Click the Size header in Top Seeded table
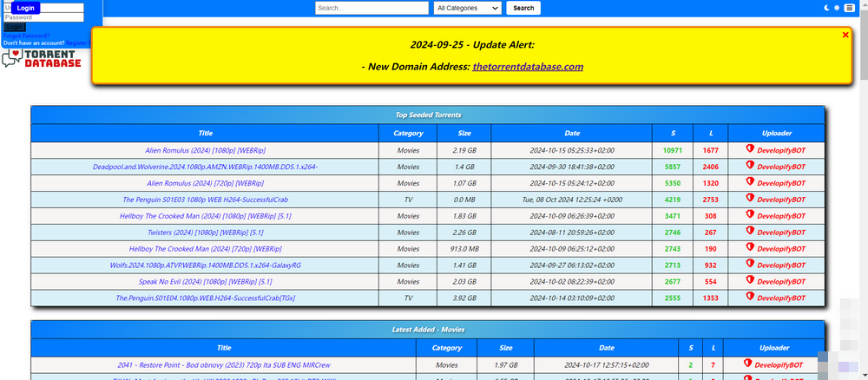Viewport: 868px width, 380px height. click(x=464, y=134)
